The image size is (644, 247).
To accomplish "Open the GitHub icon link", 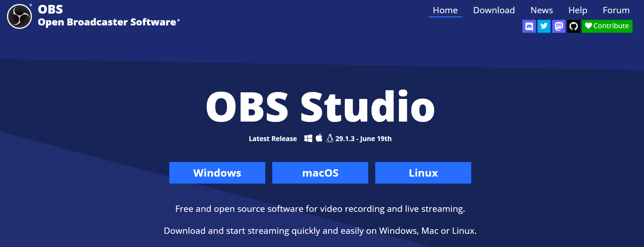I will pyautogui.click(x=573, y=26).
